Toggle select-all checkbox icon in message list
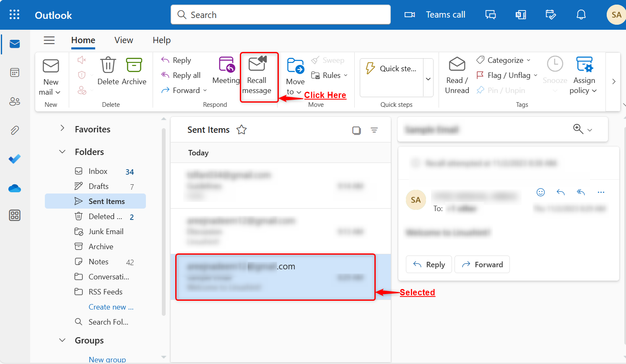This screenshot has height=364, width=626. 357,130
